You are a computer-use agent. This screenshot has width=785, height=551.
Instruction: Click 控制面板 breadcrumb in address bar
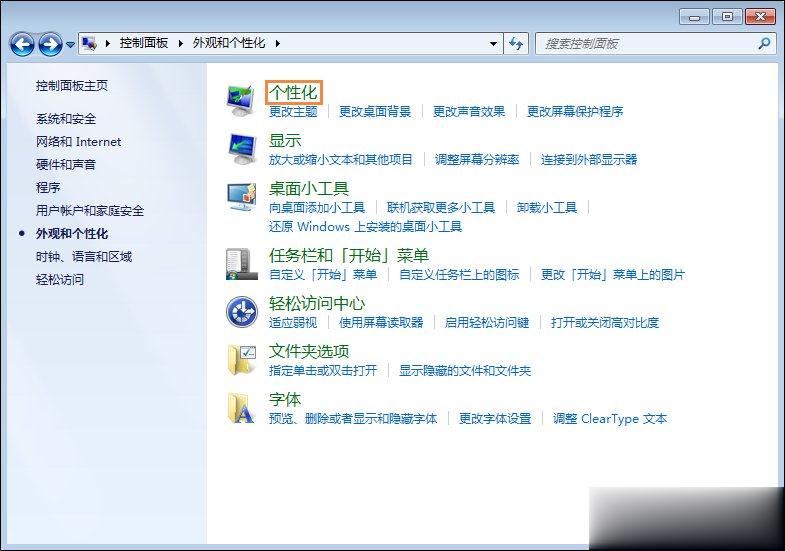coord(144,43)
